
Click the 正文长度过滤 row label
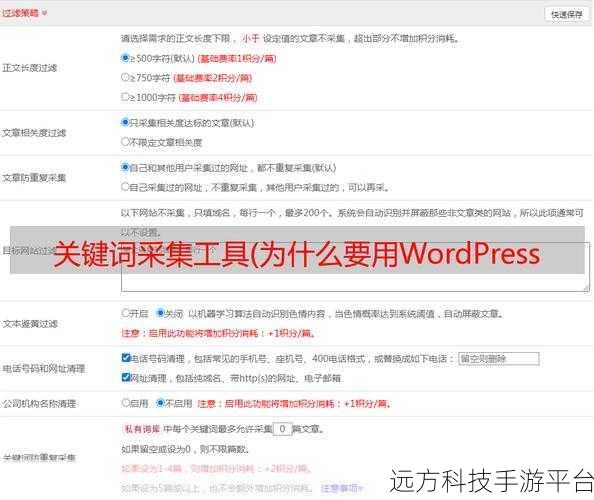click(x=30, y=68)
